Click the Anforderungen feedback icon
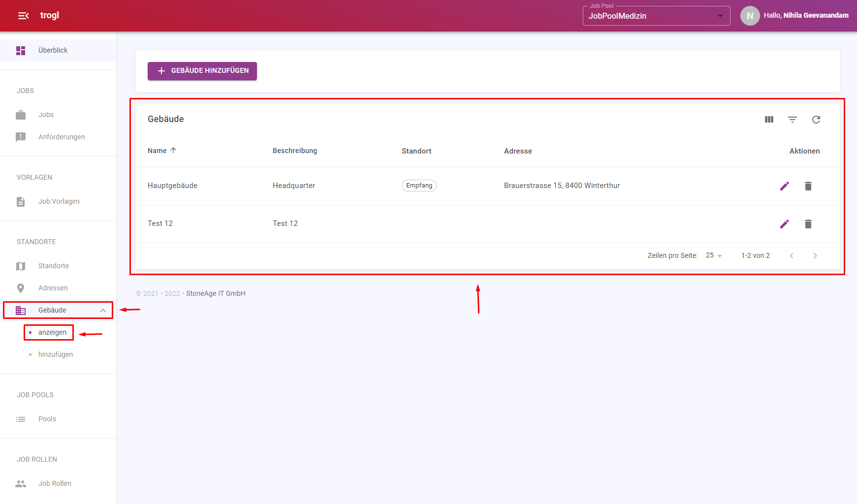 click(21, 137)
